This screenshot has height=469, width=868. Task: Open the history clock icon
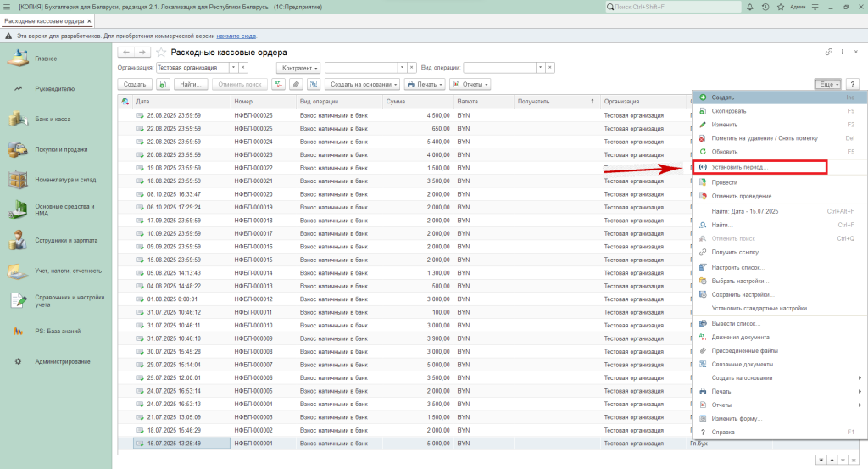tap(765, 7)
